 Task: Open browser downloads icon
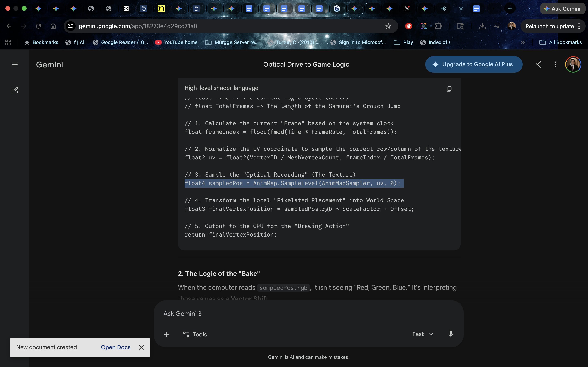482,26
